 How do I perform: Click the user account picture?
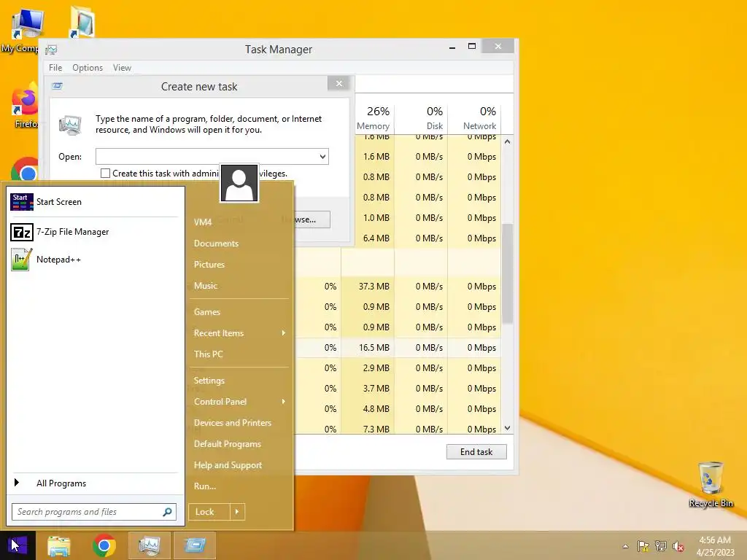[x=239, y=183]
